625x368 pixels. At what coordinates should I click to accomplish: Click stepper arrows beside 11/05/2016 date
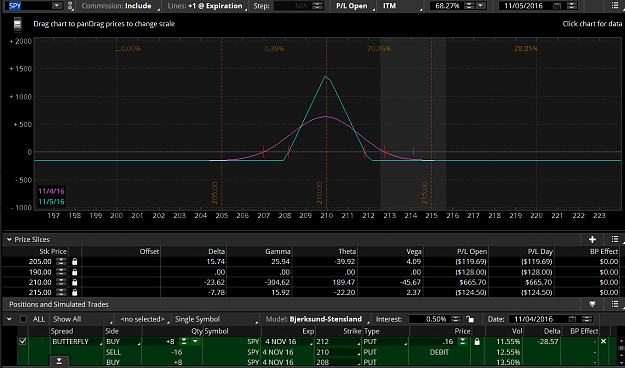pyautogui.click(x=572, y=6)
